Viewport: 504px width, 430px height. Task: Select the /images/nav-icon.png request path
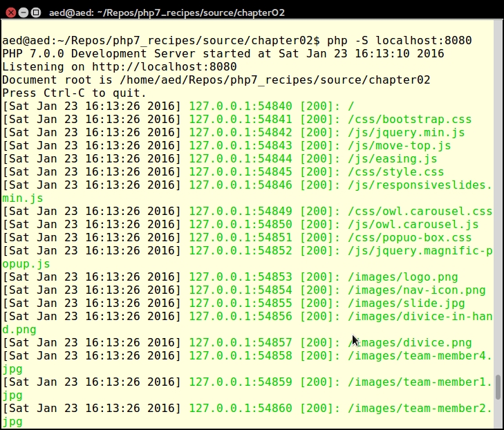point(417,290)
